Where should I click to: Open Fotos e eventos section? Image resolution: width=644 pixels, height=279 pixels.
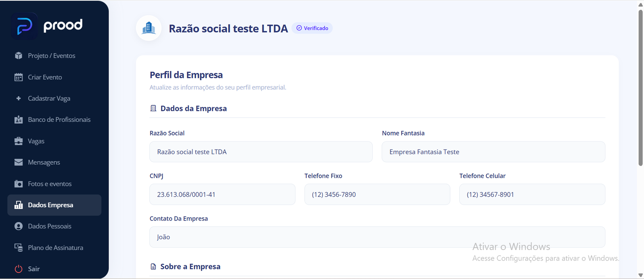[54, 184]
